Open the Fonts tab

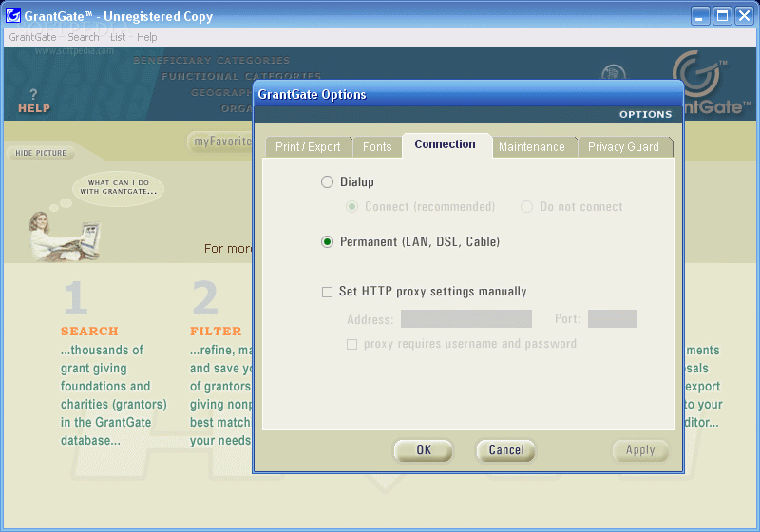click(x=377, y=147)
